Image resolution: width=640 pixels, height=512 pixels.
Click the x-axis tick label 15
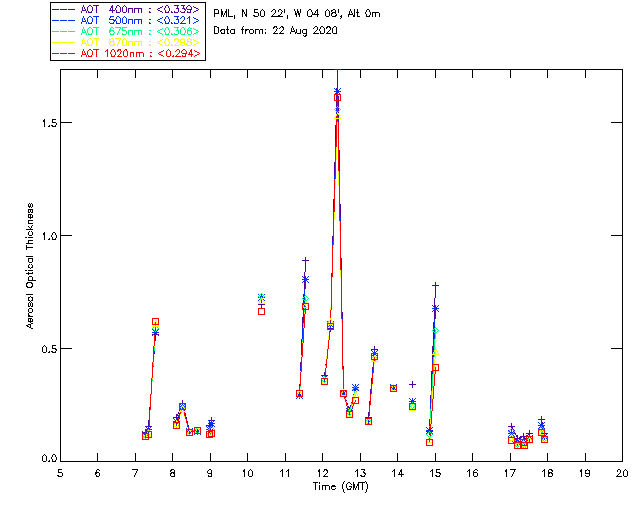[436, 473]
